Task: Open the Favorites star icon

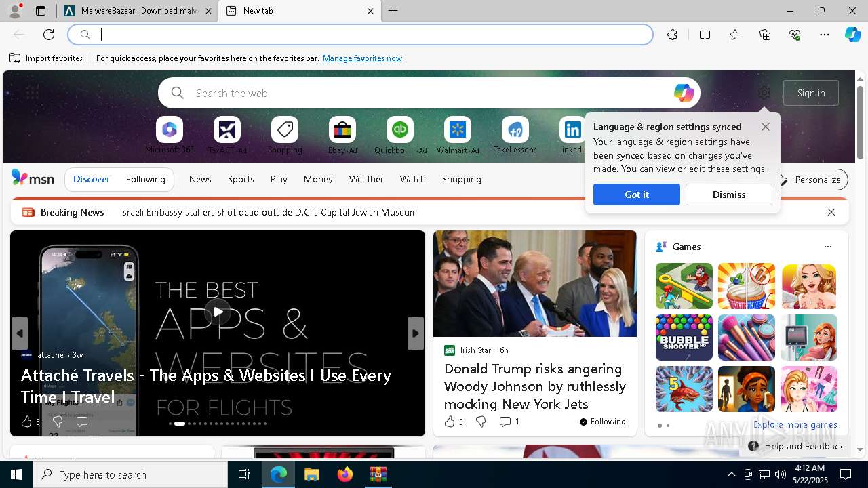Action: (735, 35)
